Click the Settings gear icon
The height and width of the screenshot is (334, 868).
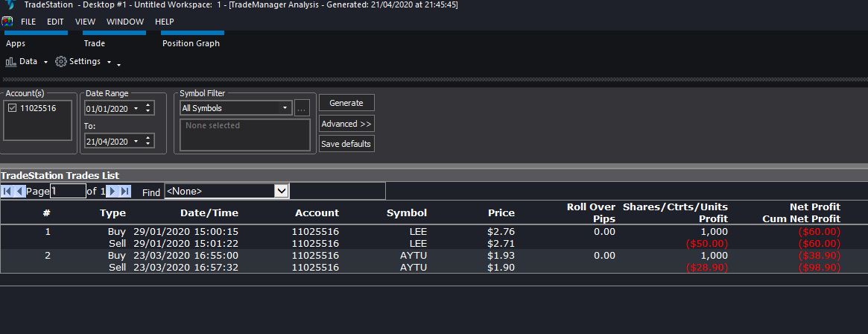pyautogui.click(x=61, y=62)
